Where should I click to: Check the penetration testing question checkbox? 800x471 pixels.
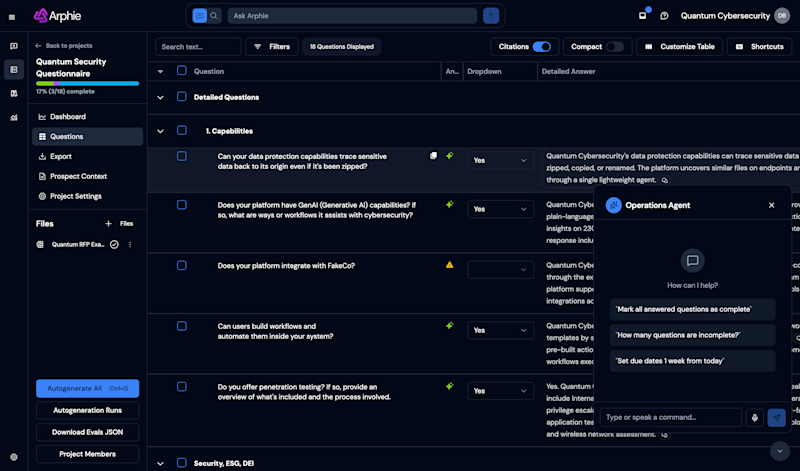tap(182, 387)
